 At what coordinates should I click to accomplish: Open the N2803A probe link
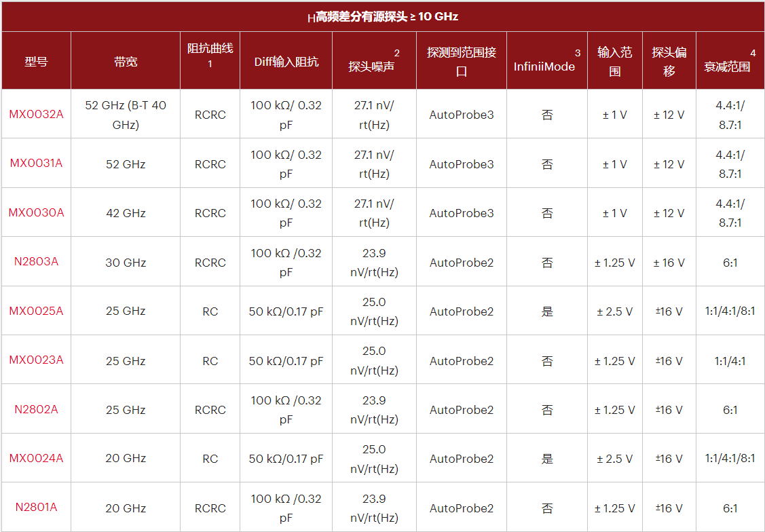coord(36,262)
